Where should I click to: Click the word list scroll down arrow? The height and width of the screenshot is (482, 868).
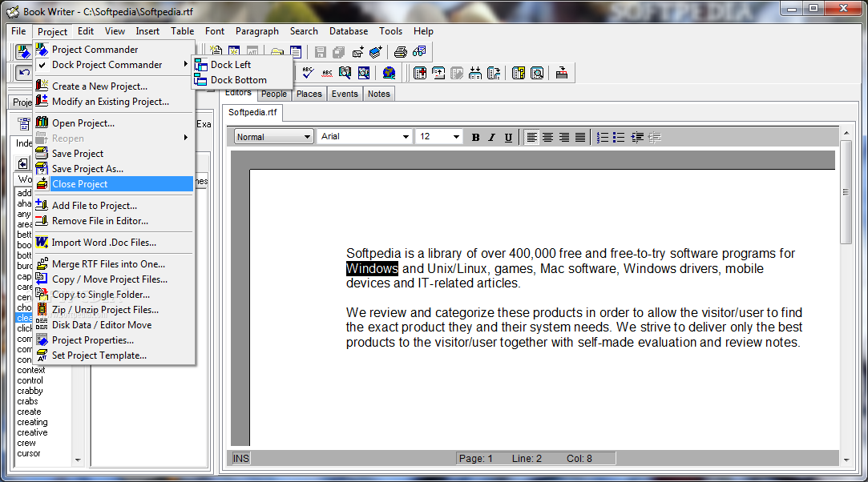coord(78,460)
